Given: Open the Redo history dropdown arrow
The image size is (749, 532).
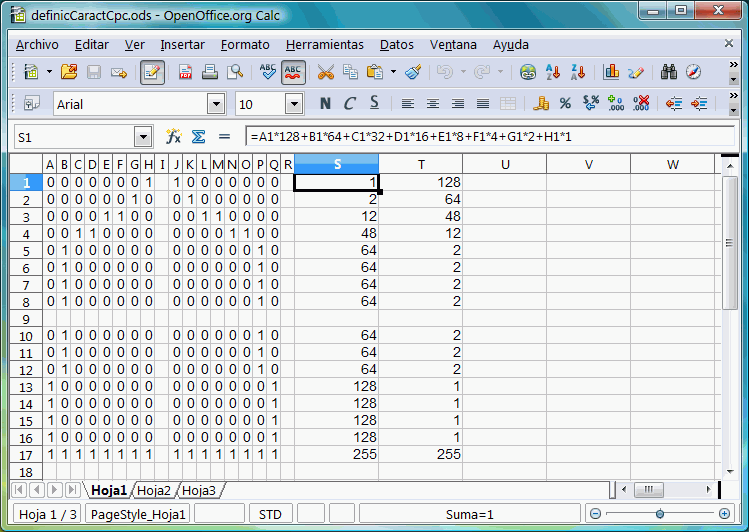Looking at the screenshot, I should point(500,72).
